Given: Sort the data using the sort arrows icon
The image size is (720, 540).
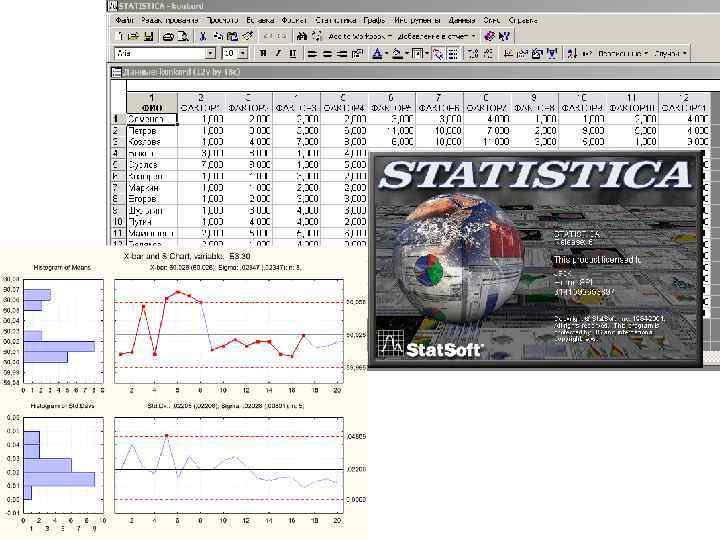Looking at the screenshot, I should point(572,53).
